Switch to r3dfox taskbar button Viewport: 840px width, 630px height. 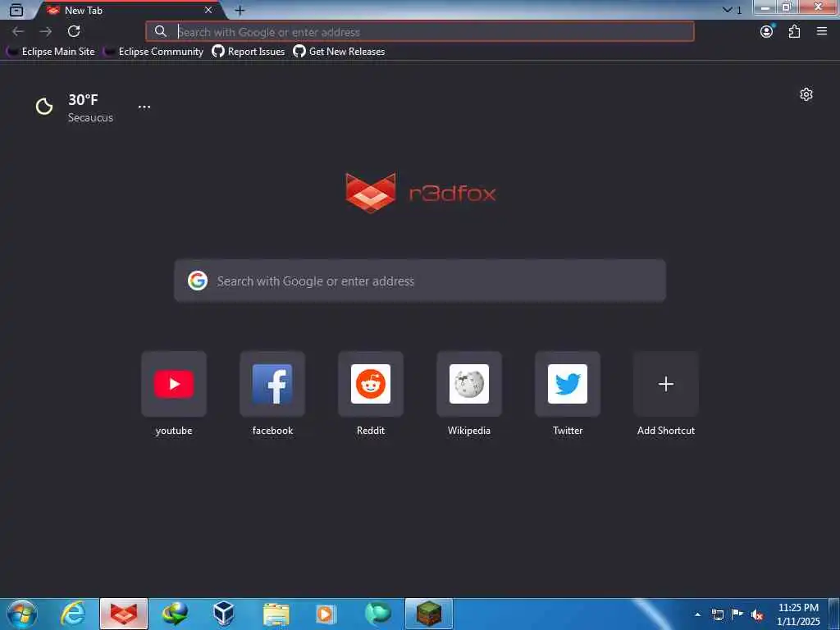click(124, 614)
